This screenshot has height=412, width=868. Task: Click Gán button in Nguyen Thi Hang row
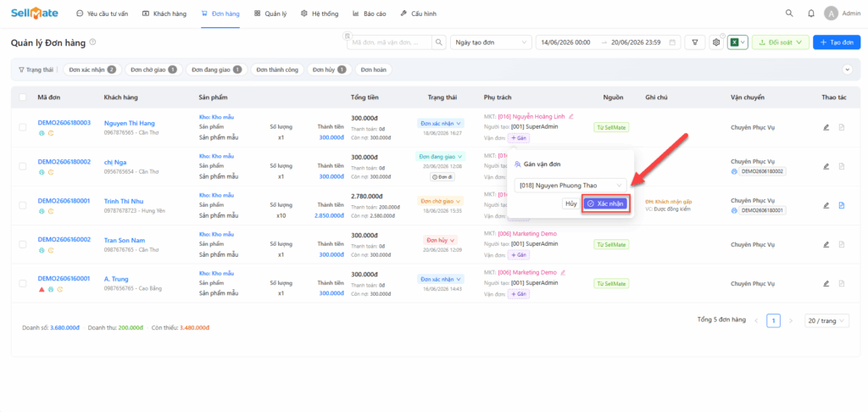[519, 138]
